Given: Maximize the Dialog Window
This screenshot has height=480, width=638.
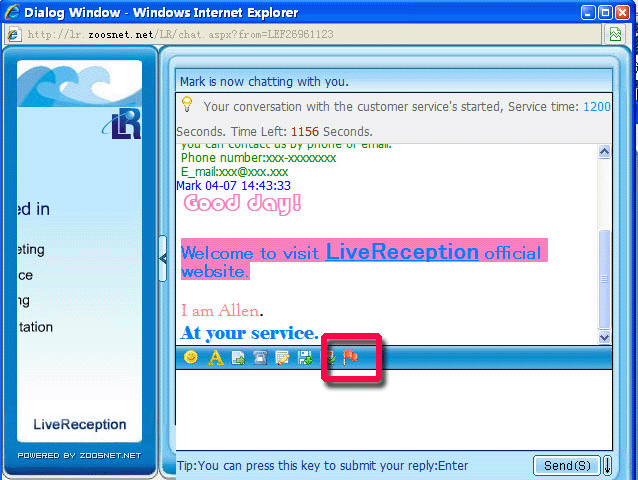Looking at the screenshot, I should click(x=605, y=13).
